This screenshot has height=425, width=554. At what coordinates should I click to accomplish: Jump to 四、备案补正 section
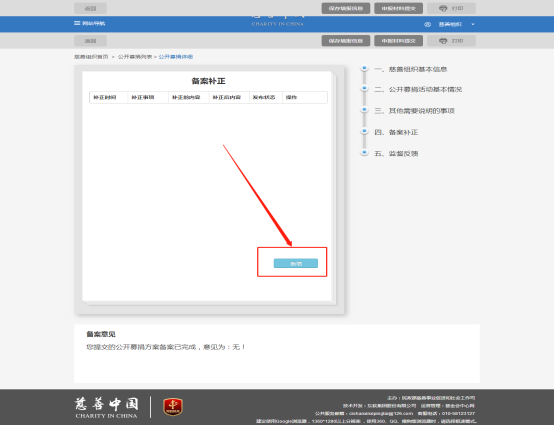click(396, 132)
